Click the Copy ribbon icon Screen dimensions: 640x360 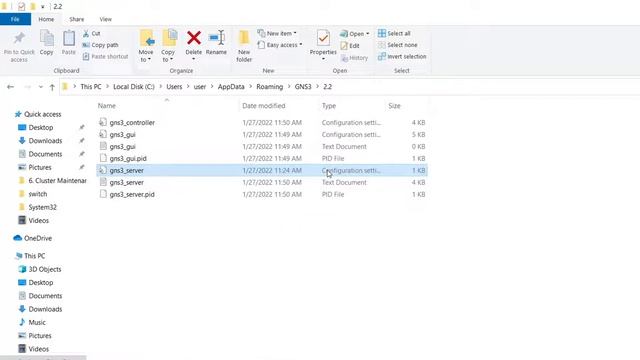tap(47, 39)
